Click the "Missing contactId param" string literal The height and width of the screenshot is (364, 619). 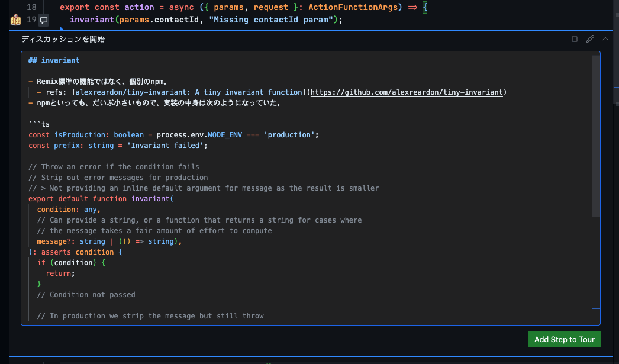click(x=273, y=20)
